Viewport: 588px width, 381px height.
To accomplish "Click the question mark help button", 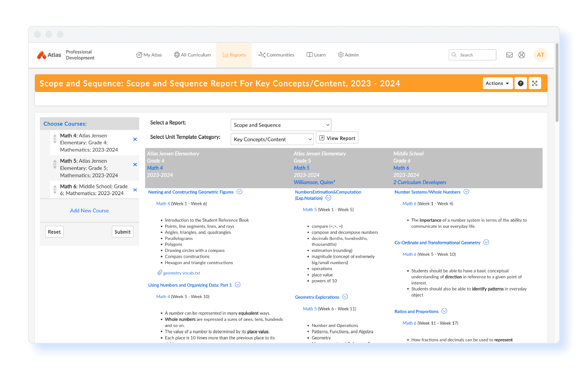I will [x=521, y=83].
